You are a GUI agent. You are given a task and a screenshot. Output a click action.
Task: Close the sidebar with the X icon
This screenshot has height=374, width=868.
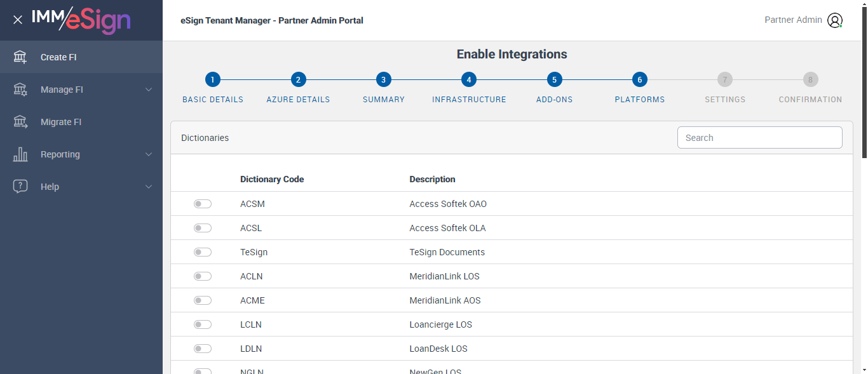[x=18, y=20]
